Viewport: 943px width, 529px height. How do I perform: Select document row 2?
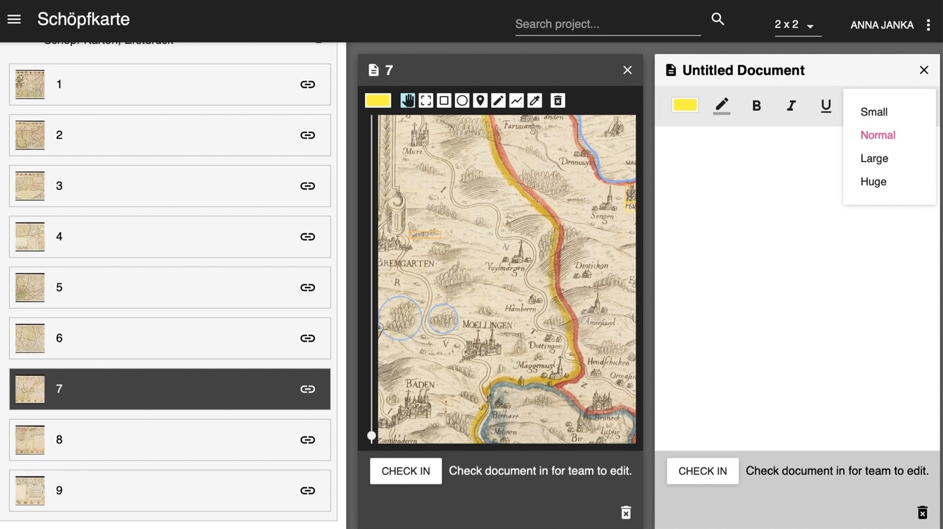170,135
